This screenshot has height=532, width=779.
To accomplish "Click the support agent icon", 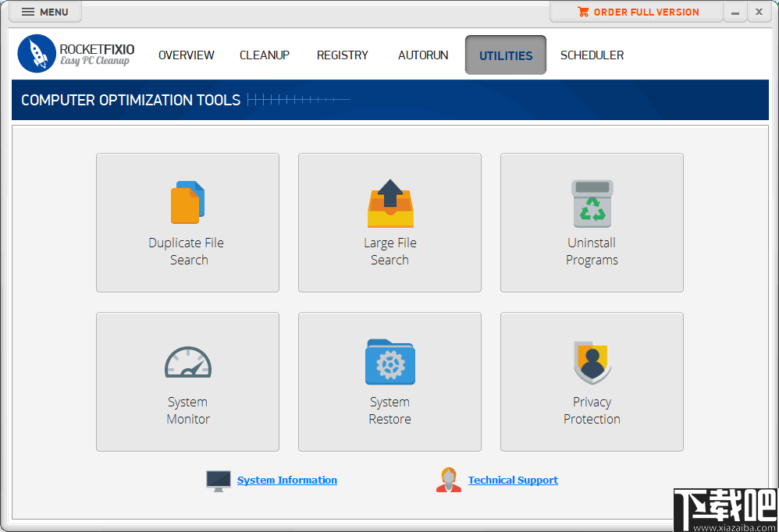I will [x=449, y=480].
